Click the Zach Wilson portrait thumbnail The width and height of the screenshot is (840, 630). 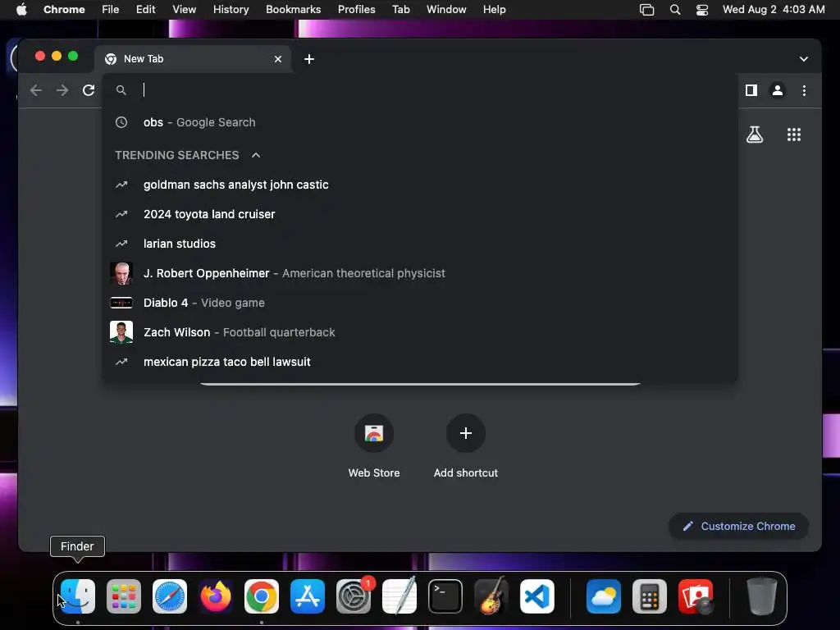(121, 332)
